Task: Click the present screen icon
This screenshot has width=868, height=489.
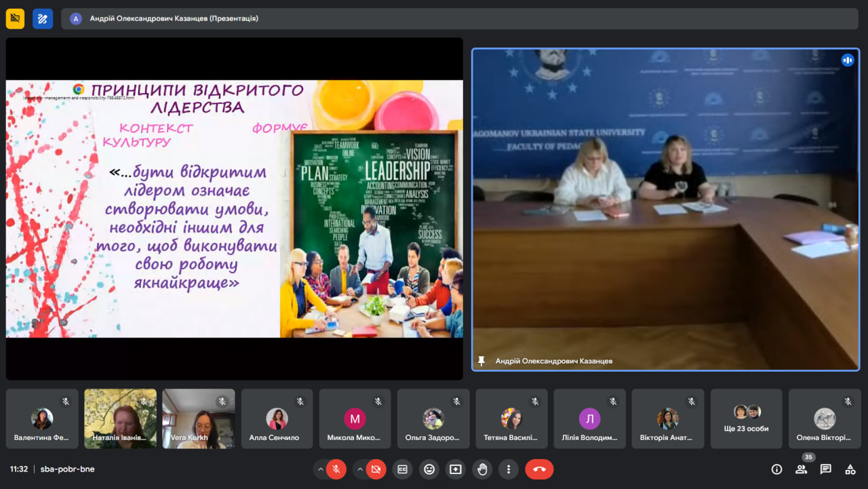Action: coord(455,469)
